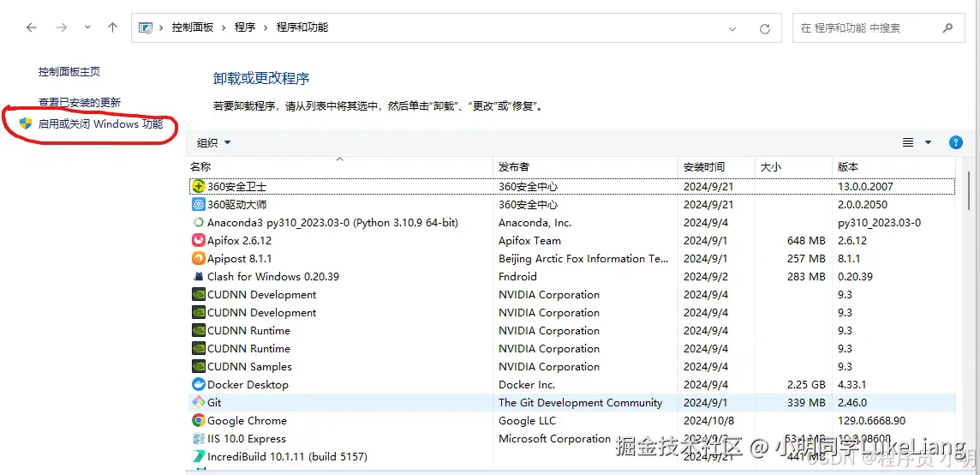Click the shield icon beside Windows 功能

26,123
